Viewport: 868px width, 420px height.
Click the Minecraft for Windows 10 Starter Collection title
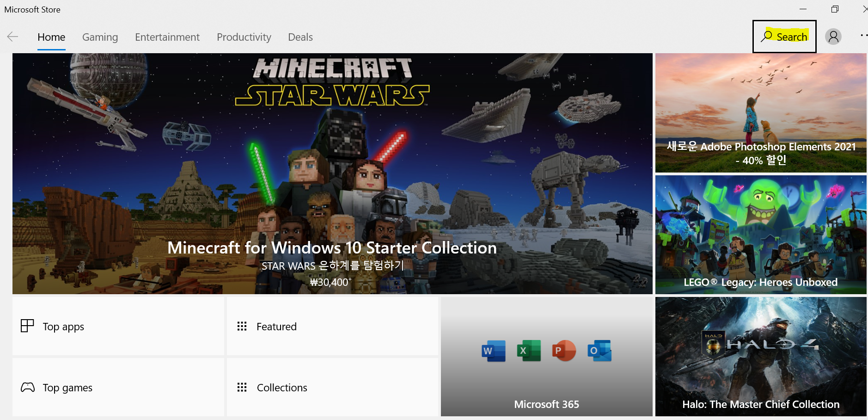[332, 248]
